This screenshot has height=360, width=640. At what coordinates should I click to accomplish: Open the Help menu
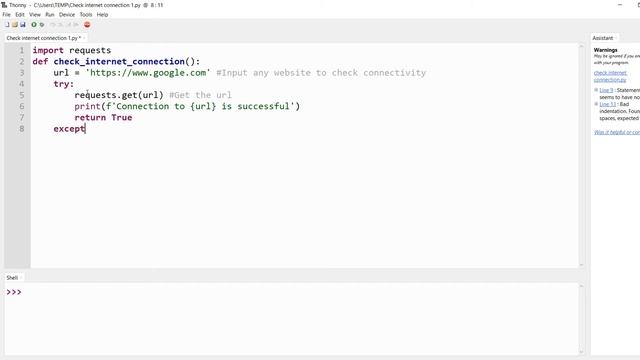coord(102,14)
